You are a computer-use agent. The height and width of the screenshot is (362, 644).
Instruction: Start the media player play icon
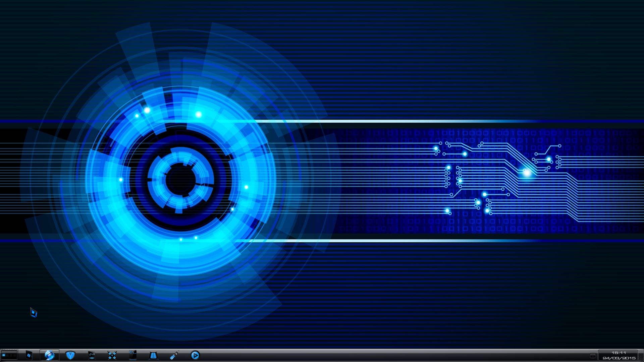tap(195, 355)
